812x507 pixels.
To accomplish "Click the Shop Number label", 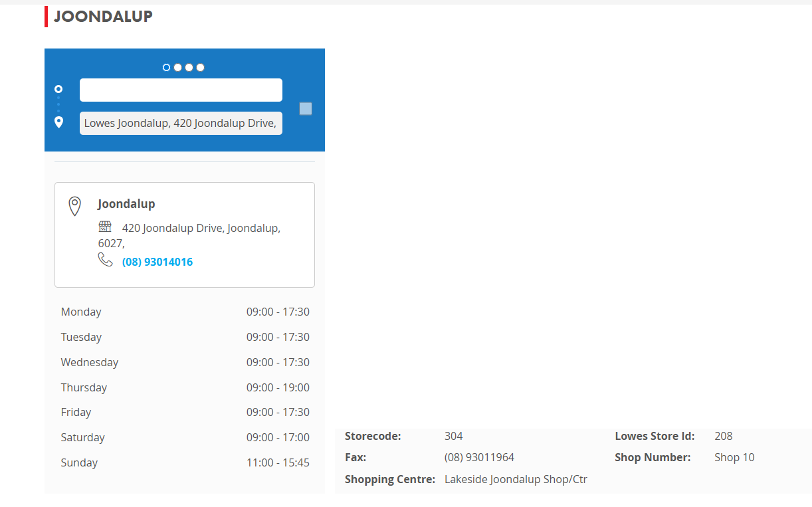I will (x=653, y=457).
